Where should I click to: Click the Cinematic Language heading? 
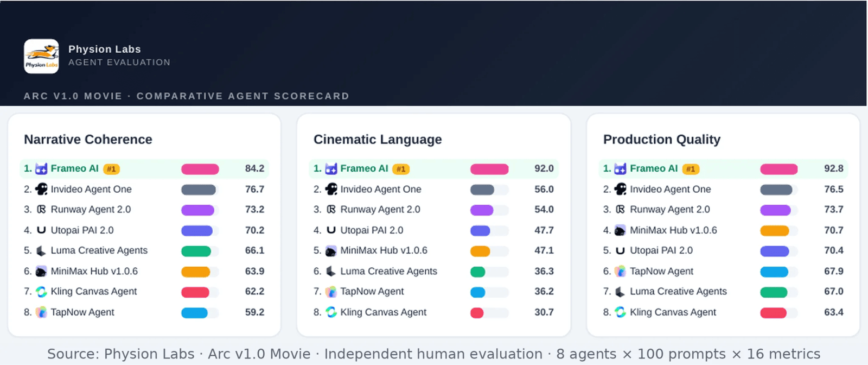tap(378, 140)
